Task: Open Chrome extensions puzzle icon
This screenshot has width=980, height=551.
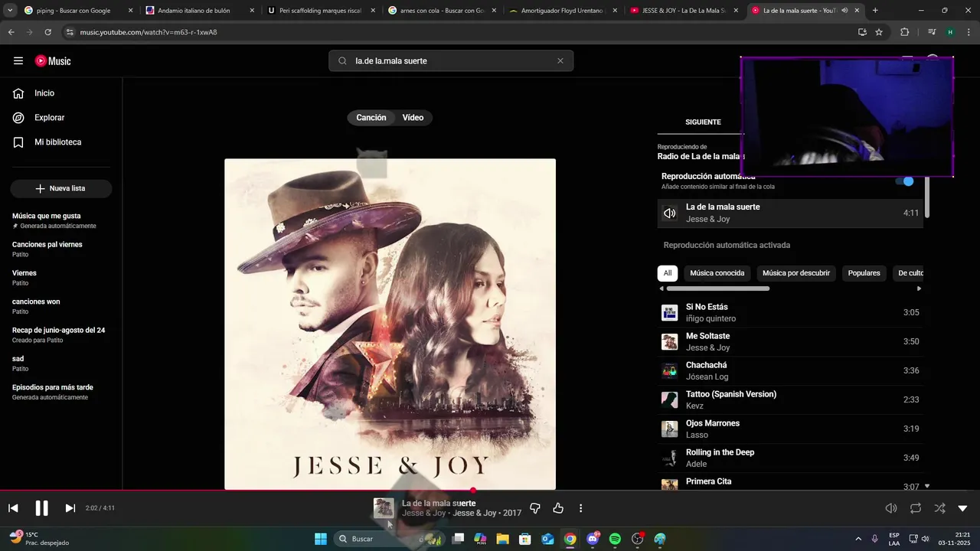Action: coord(904,32)
